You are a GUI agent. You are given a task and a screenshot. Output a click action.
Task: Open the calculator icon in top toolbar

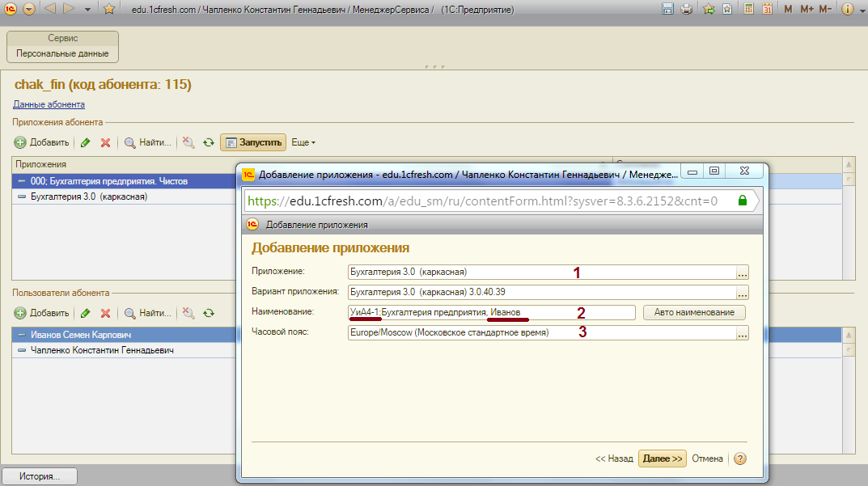749,9
